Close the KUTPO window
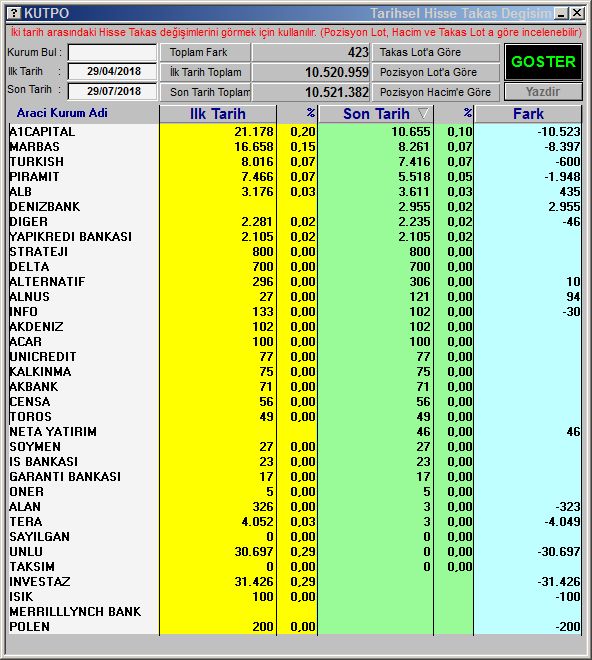 577,13
